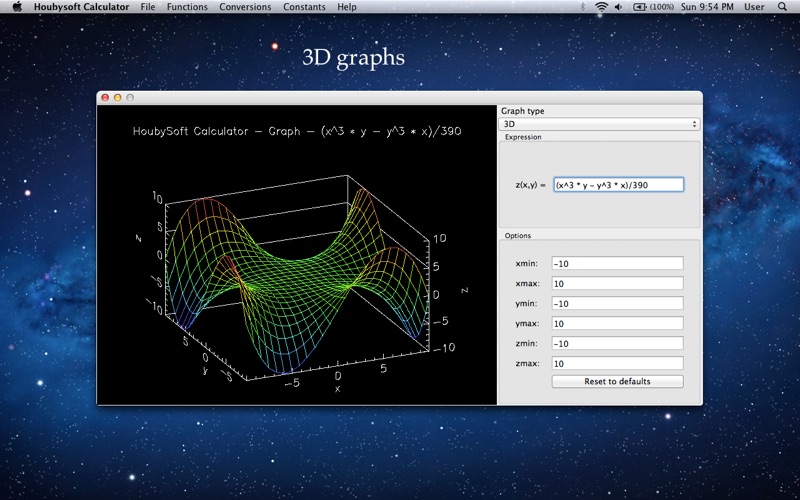Open the Help menu
Image resolution: width=800 pixels, height=500 pixels.
tap(347, 7)
